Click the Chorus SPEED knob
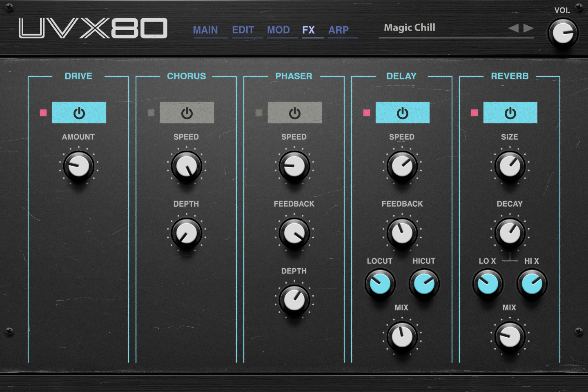Screen dimensions: 588x392 187,166
